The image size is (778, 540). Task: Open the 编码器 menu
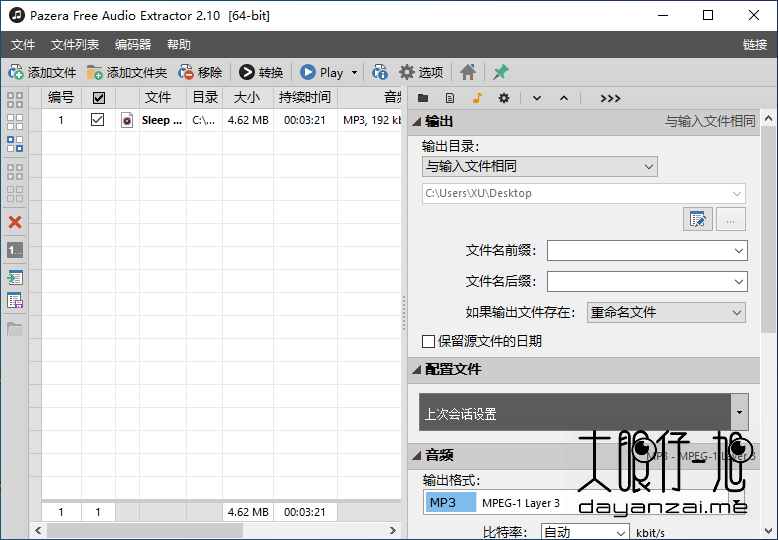(133, 45)
